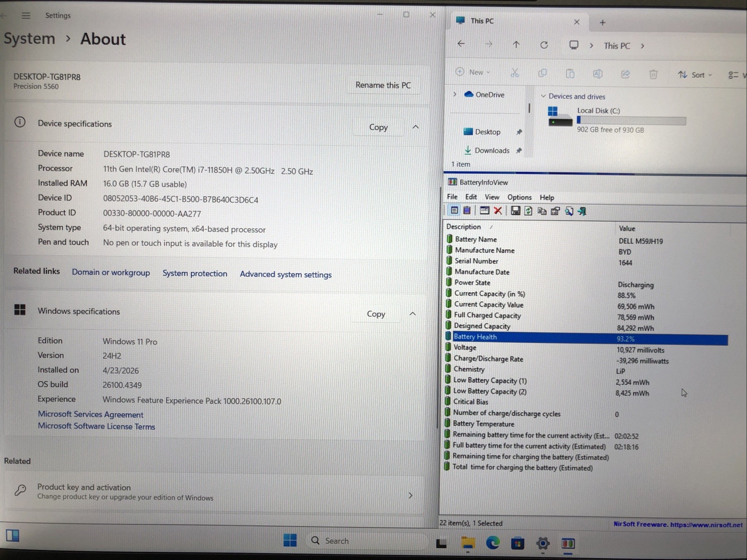
Task: Open the New dropdown in Explorer
Action: tap(473, 72)
